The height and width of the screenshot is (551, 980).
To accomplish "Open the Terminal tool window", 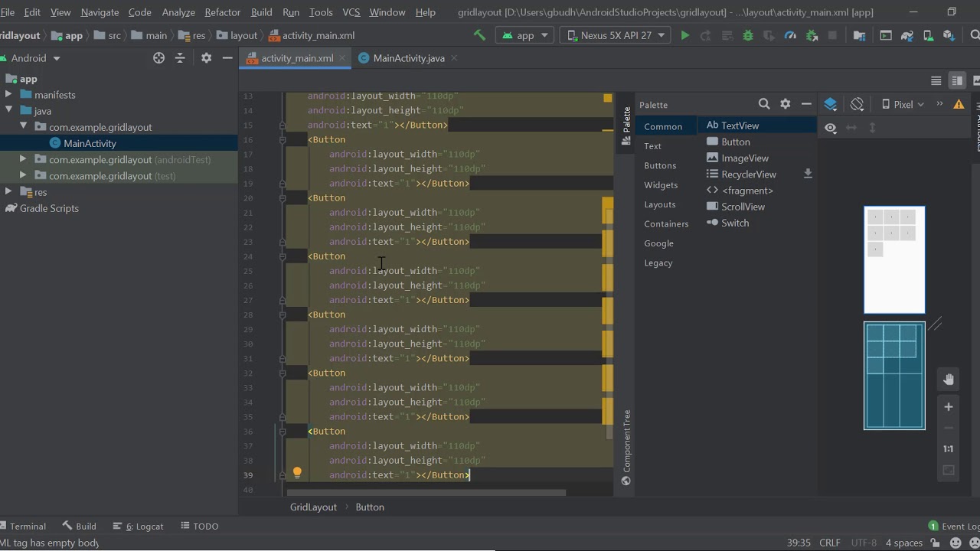I will point(23,526).
